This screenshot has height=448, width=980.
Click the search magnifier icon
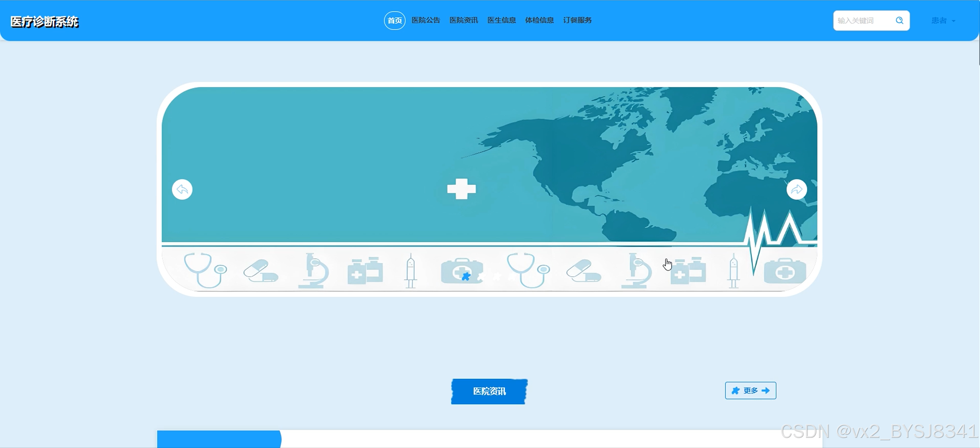coord(899,20)
